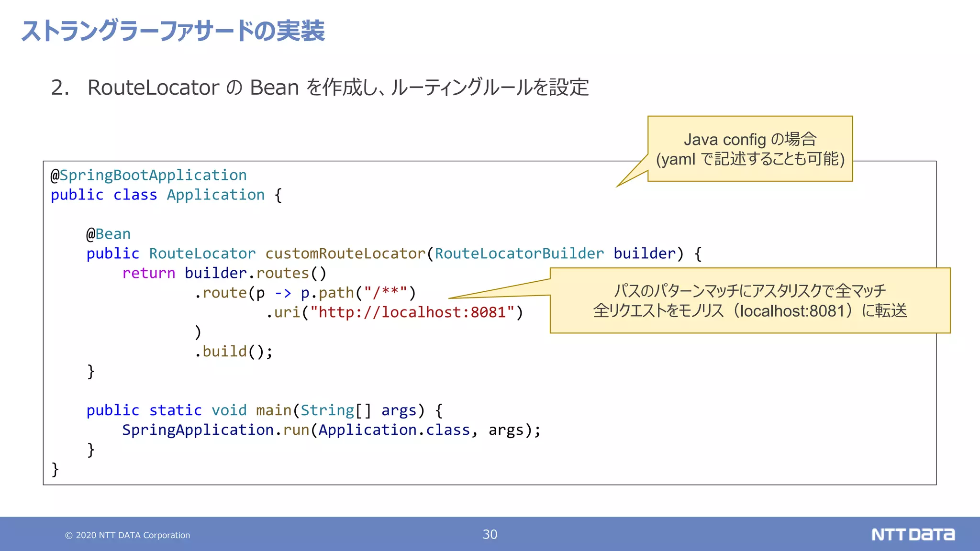Click the RouteLocatorBuilder parameter type
980x551 pixels.
(519, 253)
